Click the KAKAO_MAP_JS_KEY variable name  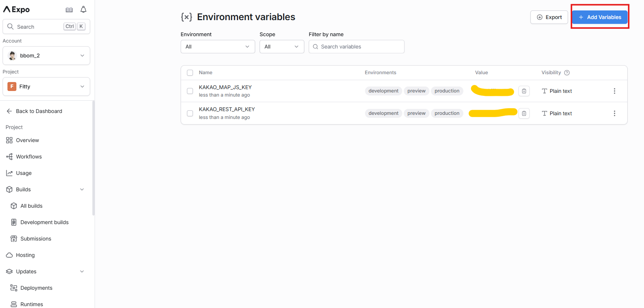pos(225,87)
